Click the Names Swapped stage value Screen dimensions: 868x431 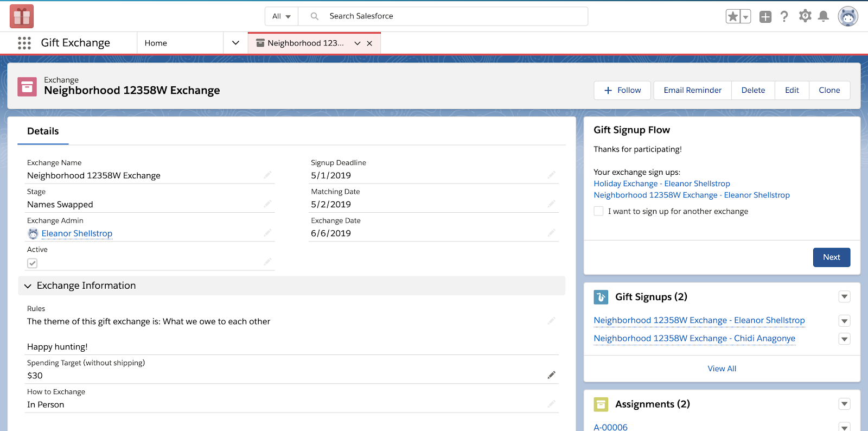[60, 205]
